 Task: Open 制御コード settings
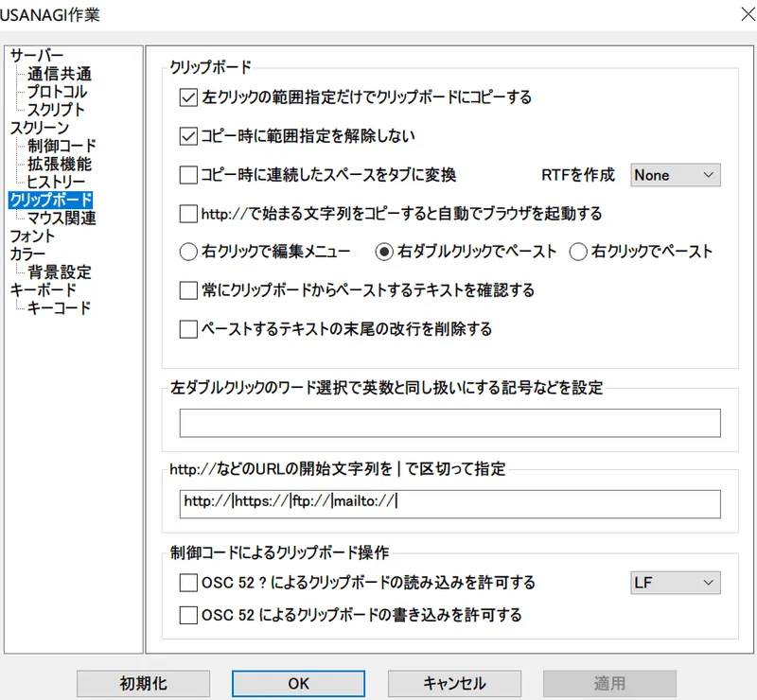[62, 146]
